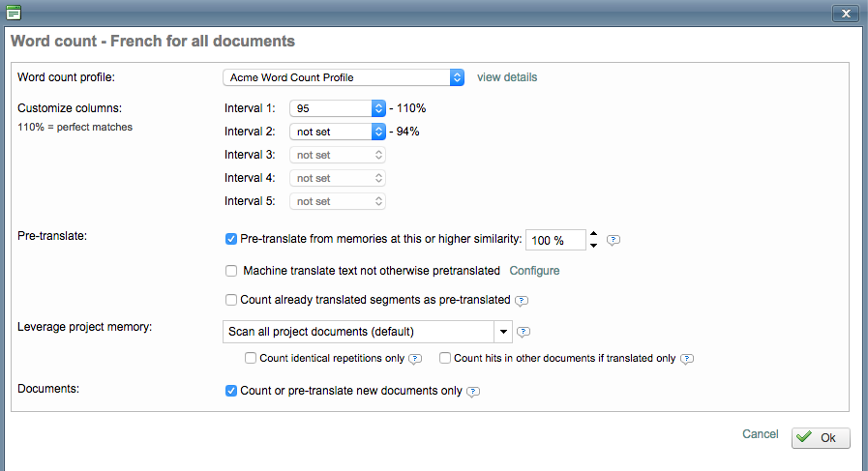Open the Word count profile dropdown

point(343,77)
